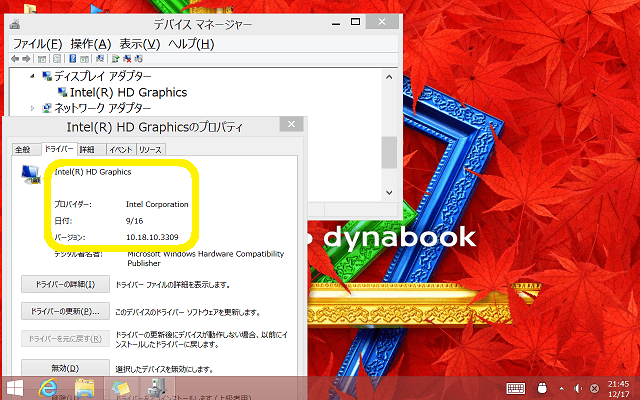Click the Properties toolbar icon in Device Manager

(x=57, y=59)
